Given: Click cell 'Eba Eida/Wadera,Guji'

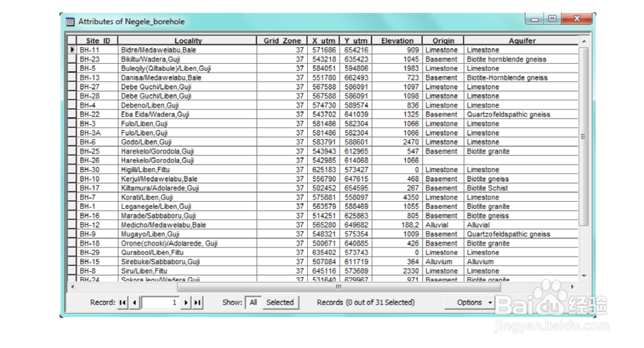Looking at the screenshot, I should tap(187, 114).
